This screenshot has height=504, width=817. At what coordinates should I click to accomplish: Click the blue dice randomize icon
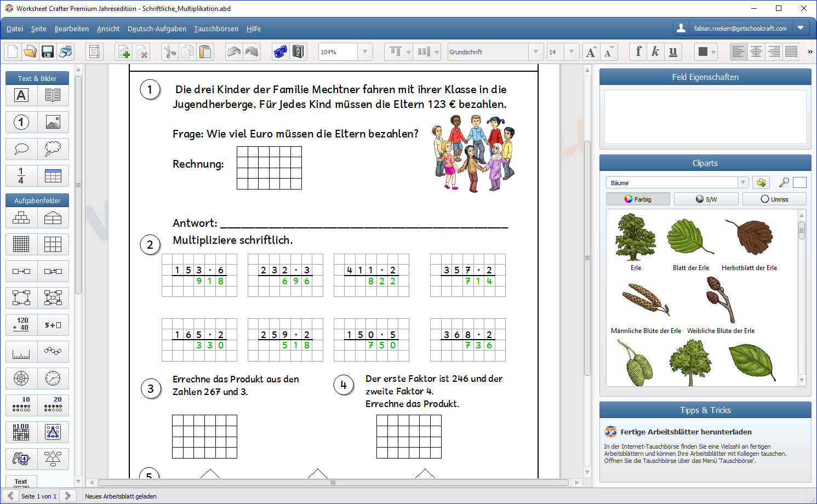(x=281, y=52)
